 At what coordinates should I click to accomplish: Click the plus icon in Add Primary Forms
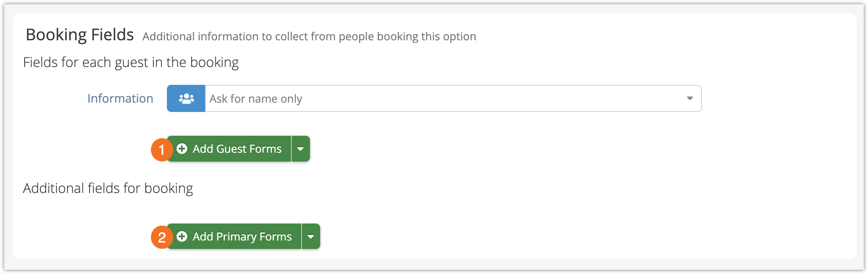click(x=182, y=237)
